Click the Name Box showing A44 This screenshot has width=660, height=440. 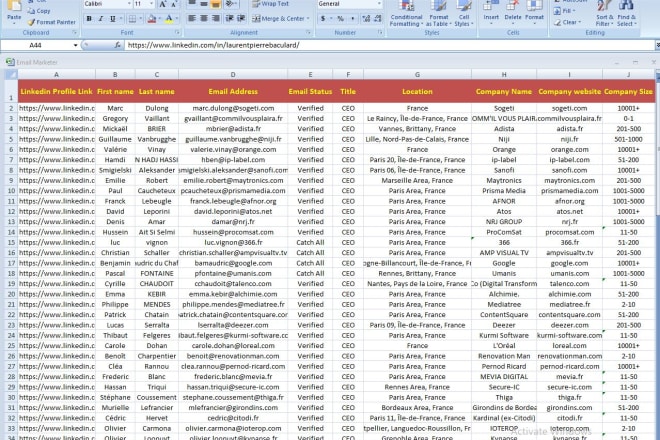37,45
